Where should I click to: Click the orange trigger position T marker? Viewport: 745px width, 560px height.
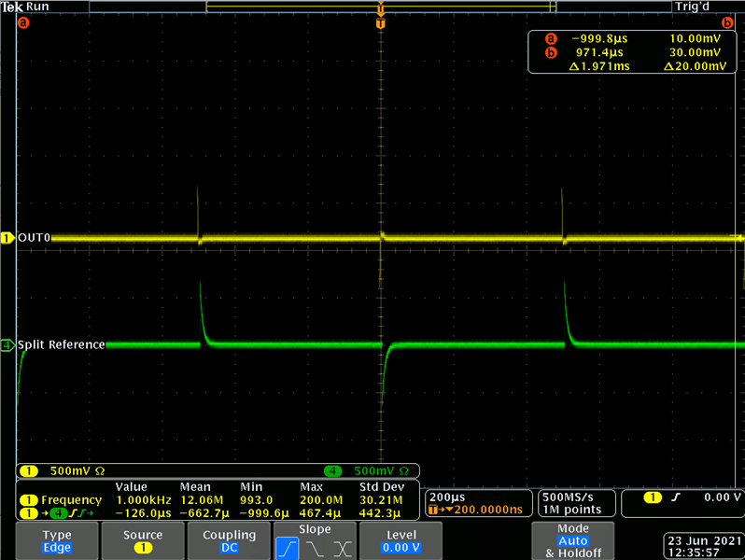[380, 23]
